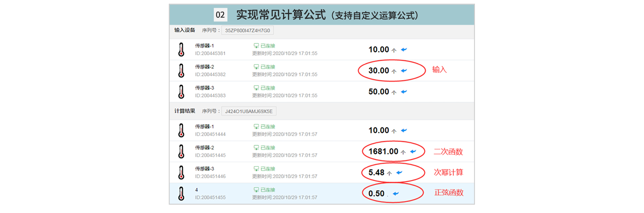The image size is (644, 213).
Task: Click blue arrow beside the 0.50 reading
Action: point(396,194)
